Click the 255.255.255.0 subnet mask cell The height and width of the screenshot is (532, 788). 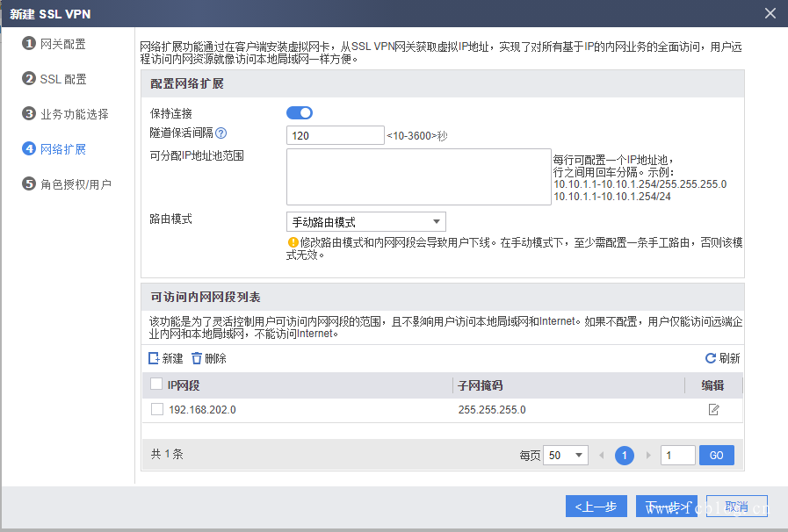coord(492,410)
